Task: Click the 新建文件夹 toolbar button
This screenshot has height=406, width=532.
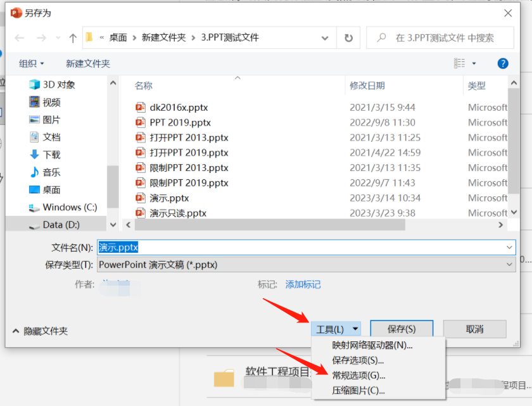Action: tap(88, 63)
